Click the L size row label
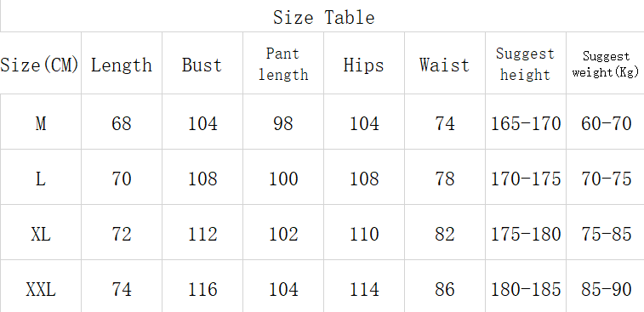The width and height of the screenshot is (644, 312). (x=41, y=179)
